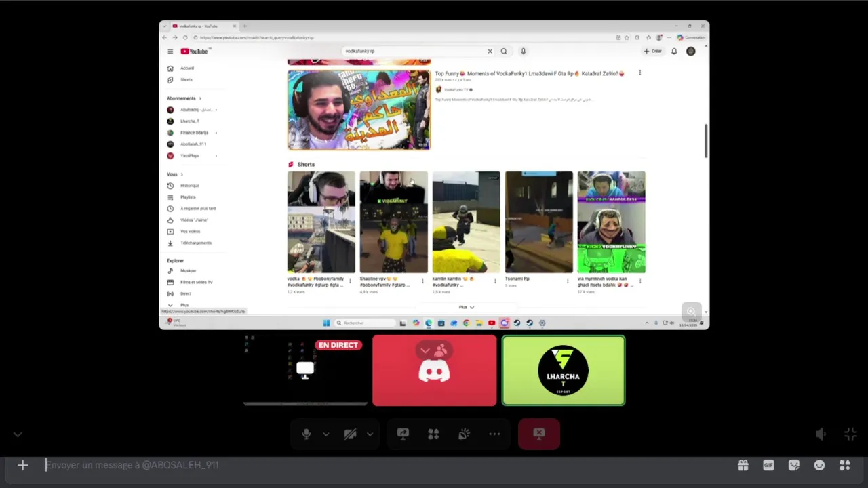
Task: Click the YouTube logo
Action: (195, 52)
